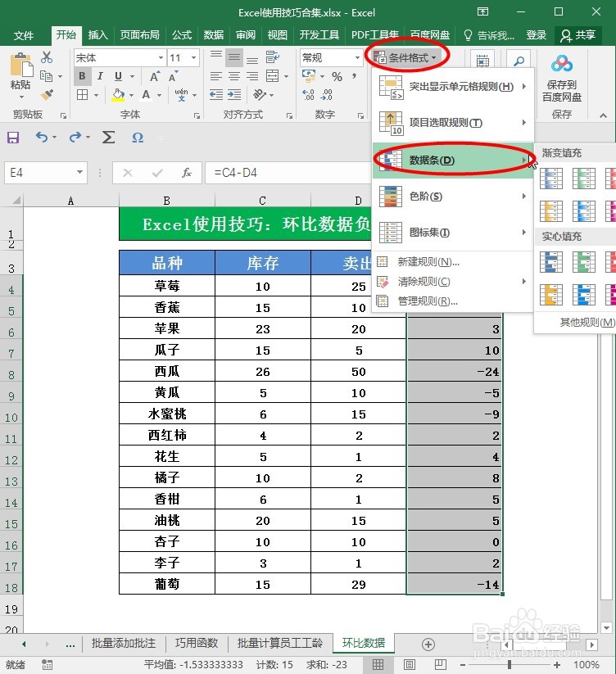Click Decrease Decimal icon
The image size is (616, 674).
pyautogui.click(x=327, y=94)
